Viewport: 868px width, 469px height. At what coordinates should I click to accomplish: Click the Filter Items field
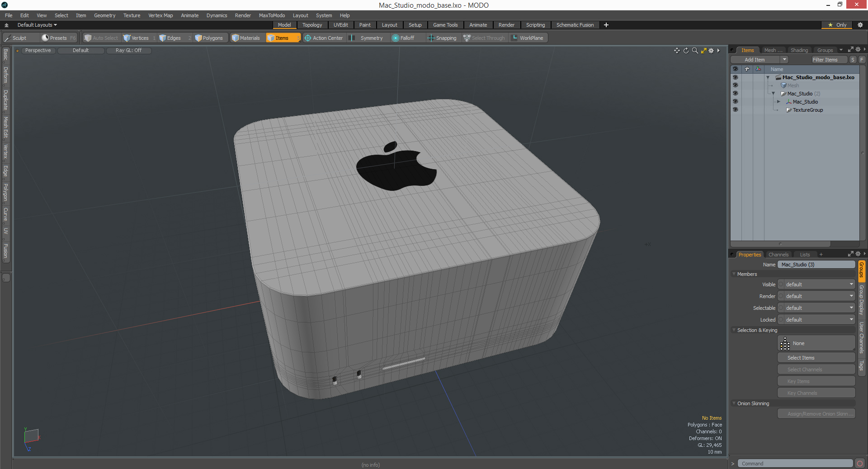tap(829, 60)
